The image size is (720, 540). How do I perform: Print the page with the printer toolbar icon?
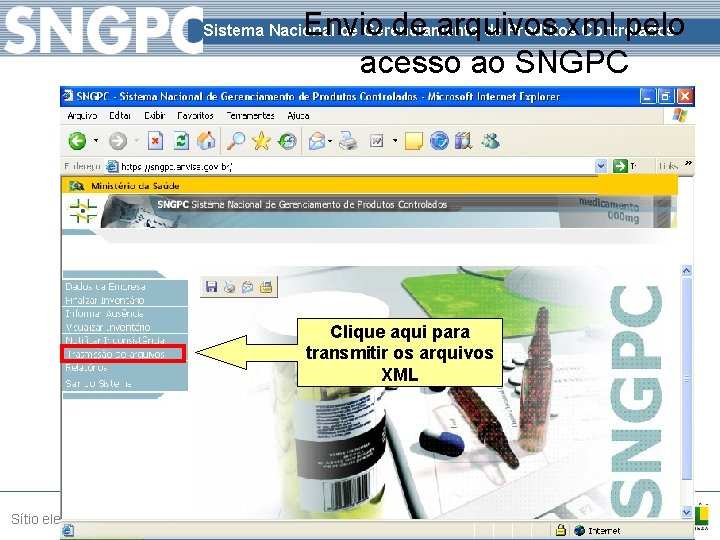click(x=348, y=141)
